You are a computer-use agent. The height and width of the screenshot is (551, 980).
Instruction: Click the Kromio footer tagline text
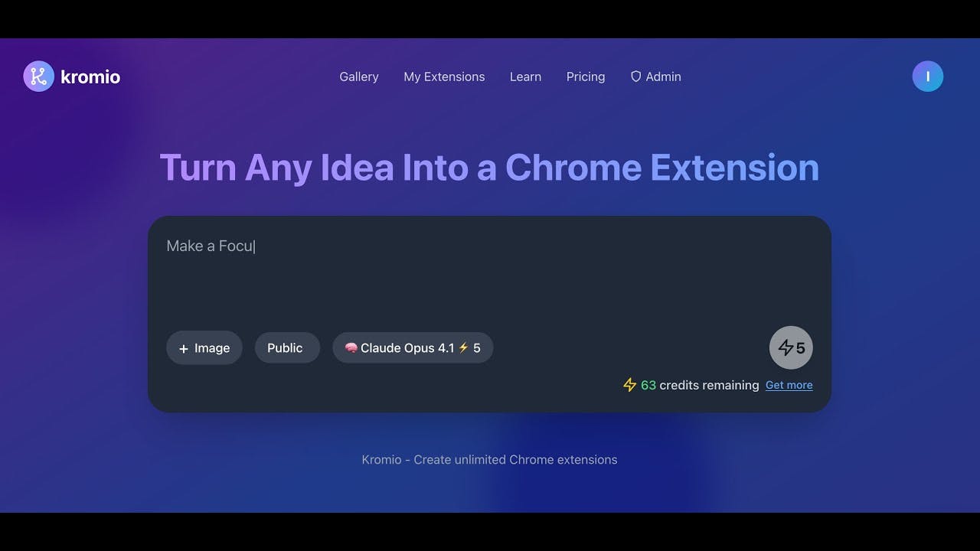point(489,460)
